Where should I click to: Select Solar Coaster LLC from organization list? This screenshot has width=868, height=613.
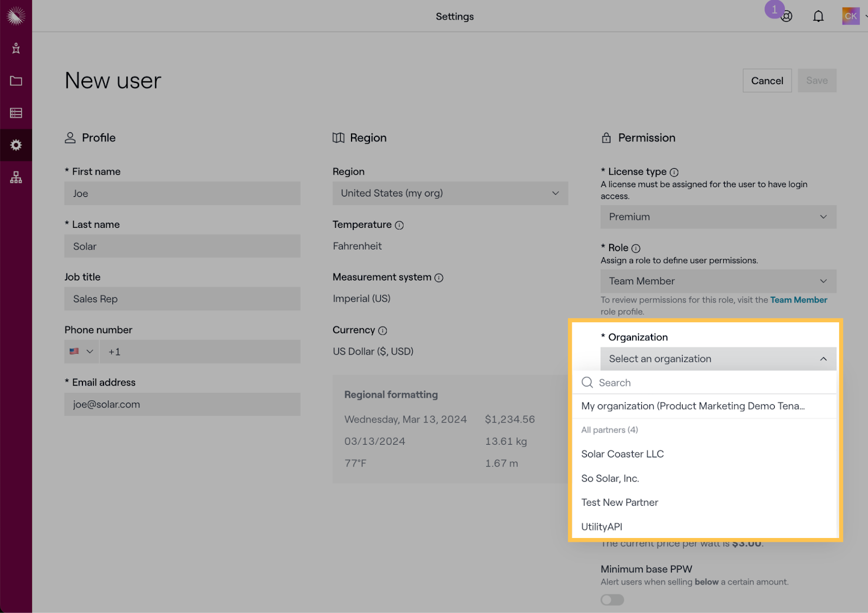point(622,454)
